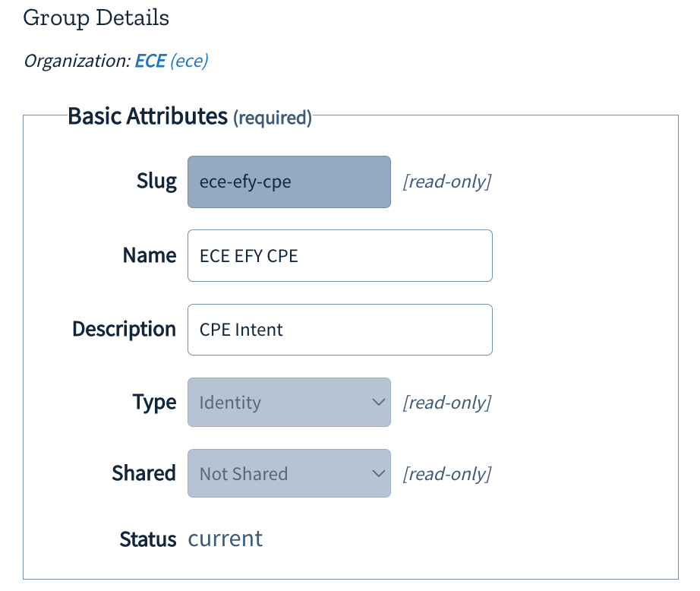
Task: Click the read-only Slug field ece-efy-cpe
Action: [289, 182]
